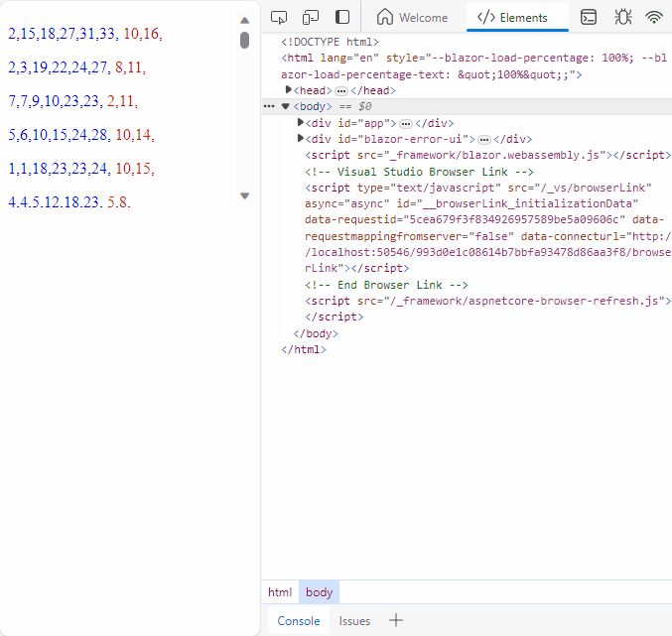
Task: Click the three-dot actions beside body element
Action: click(x=269, y=106)
